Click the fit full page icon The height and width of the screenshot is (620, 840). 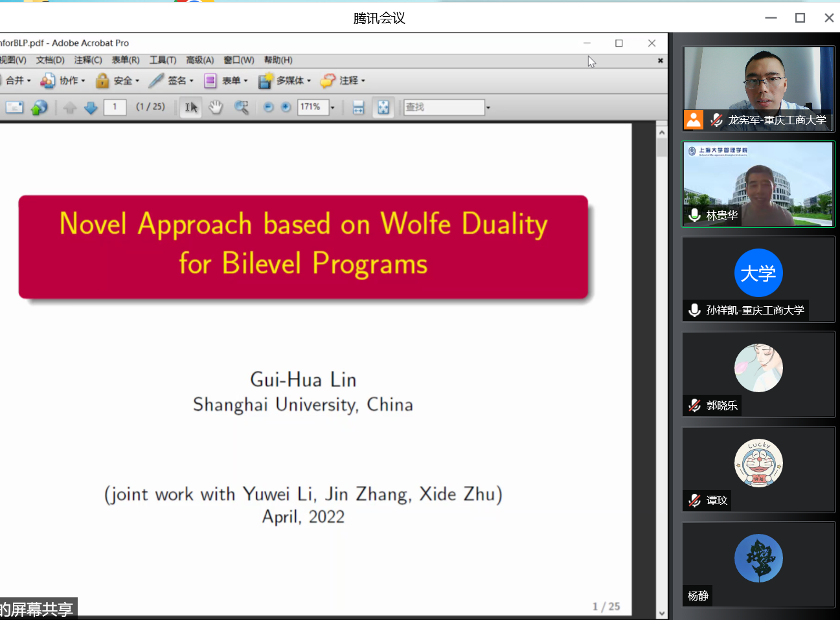(383, 107)
